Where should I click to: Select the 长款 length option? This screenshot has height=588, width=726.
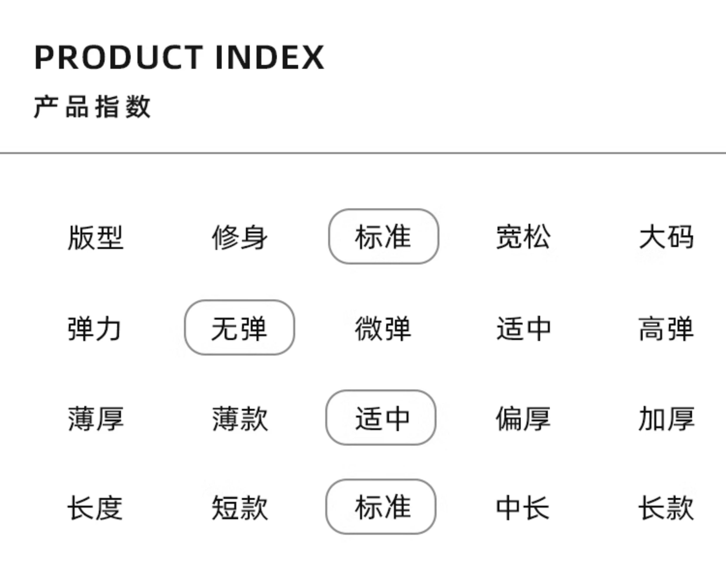[x=666, y=507]
